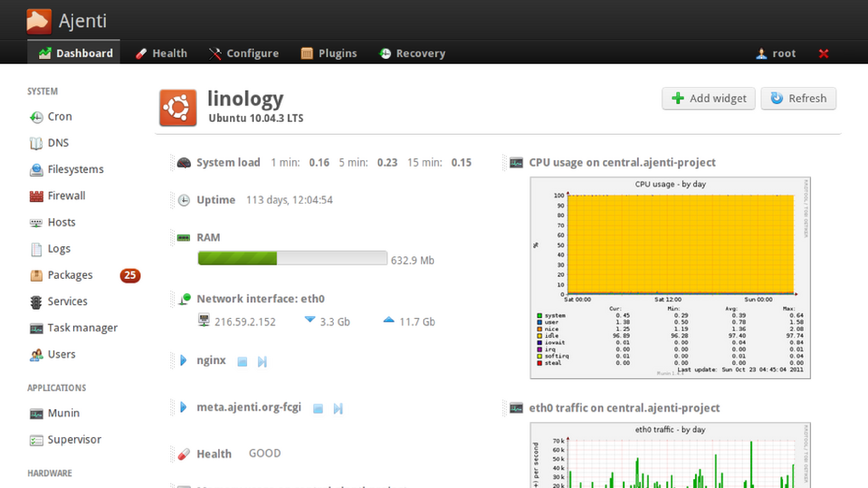
Task: Click the 15 min load value 0.15
Action: pyautogui.click(x=461, y=163)
